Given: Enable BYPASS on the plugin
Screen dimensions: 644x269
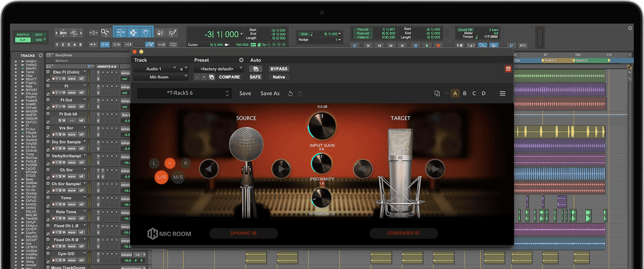Looking at the screenshot, I should (278, 69).
